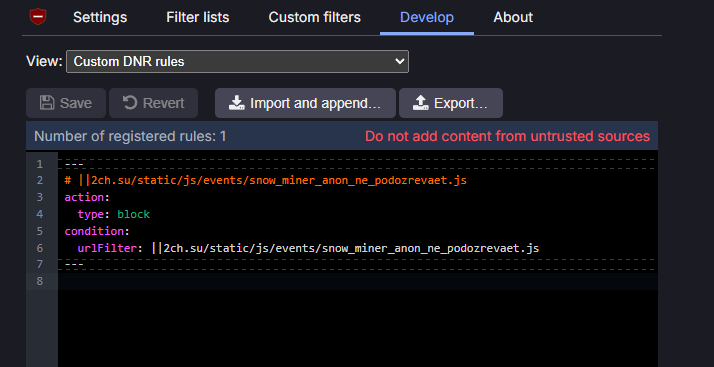Click the 'condition:' key on line 5
This screenshot has height=367, width=714.
97,231
